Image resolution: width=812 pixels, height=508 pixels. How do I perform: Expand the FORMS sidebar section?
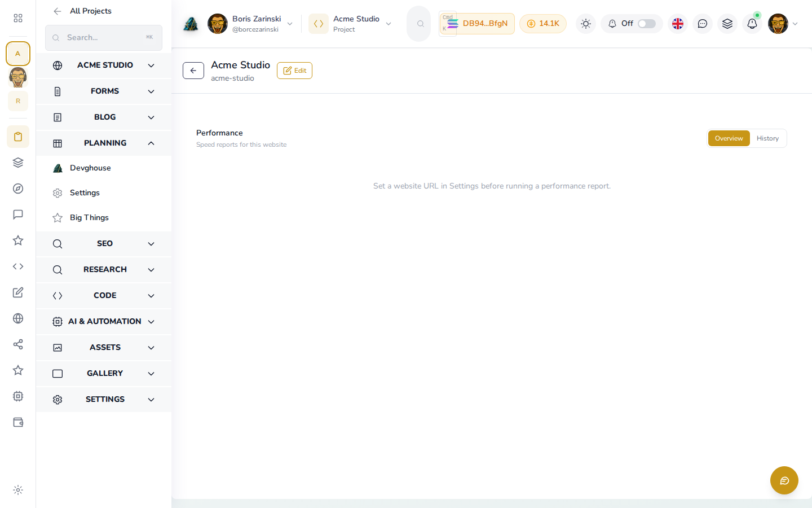(104, 91)
